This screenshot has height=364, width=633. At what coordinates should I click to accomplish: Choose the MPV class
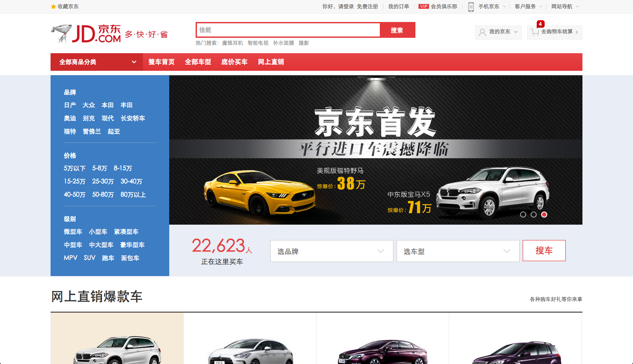pyautogui.click(x=70, y=258)
